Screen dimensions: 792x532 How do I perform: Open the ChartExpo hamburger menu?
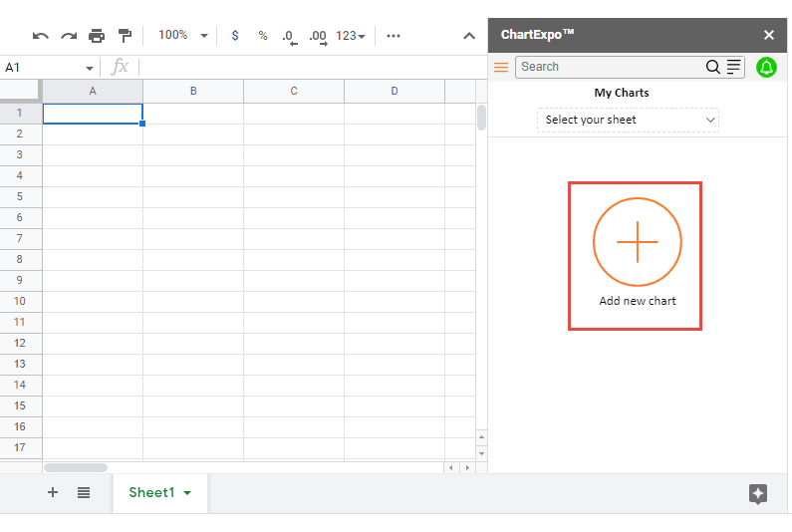501,67
